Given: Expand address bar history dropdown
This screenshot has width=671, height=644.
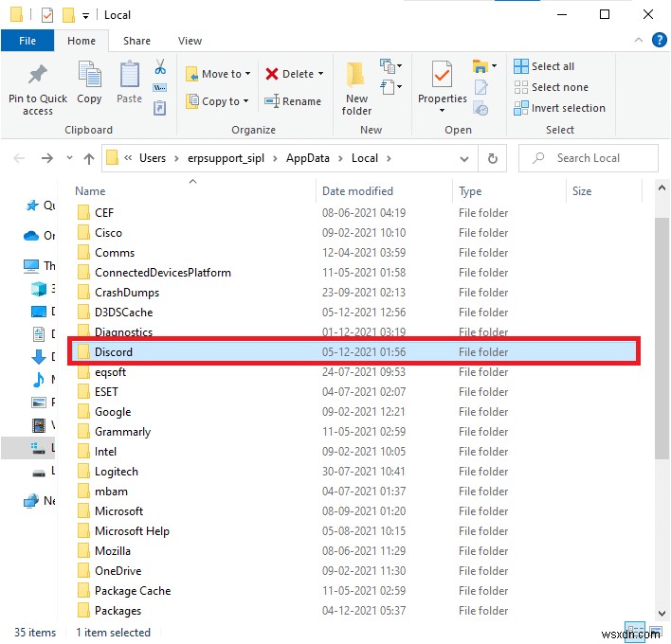Looking at the screenshot, I should (463, 159).
